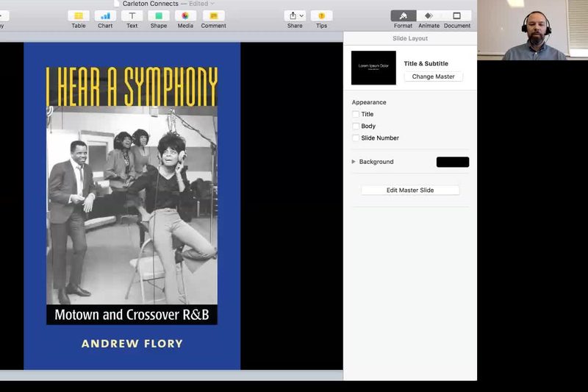Click the Share toolbar icon
Image resolution: width=588 pixels, height=392 pixels.
[295, 15]
